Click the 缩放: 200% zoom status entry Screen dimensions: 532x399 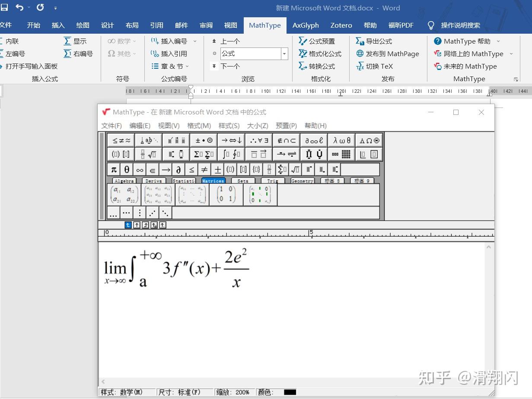(x=233, y=392)
